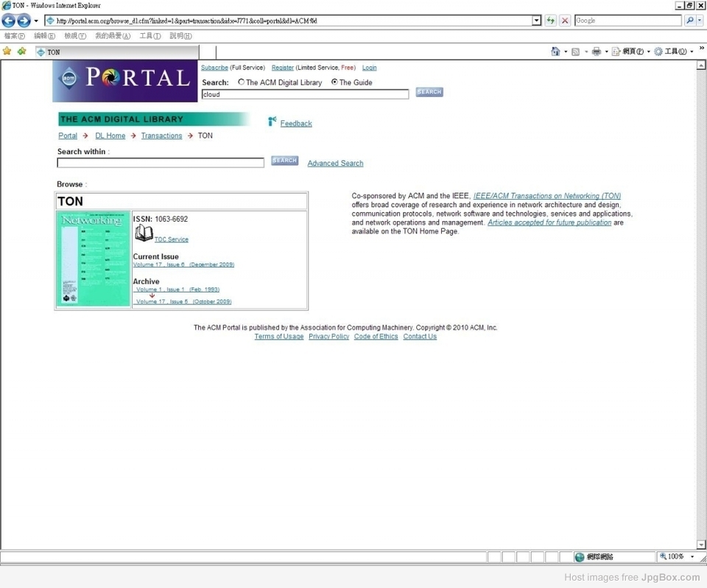Screen dimensions: 707x588
Task: Click the Networking journal cover thumbnail
Action: tap(94, 259)
